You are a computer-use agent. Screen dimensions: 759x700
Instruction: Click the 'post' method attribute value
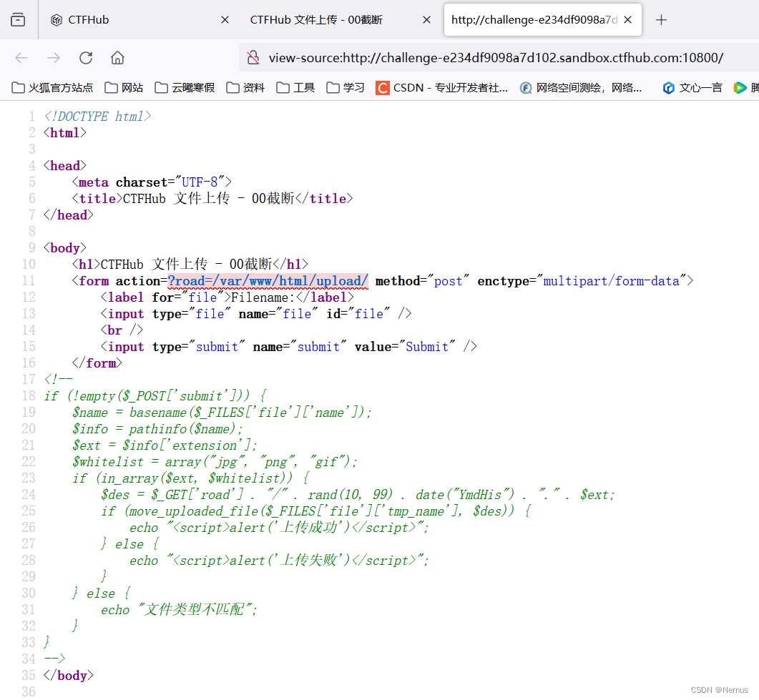pos(449,281)
